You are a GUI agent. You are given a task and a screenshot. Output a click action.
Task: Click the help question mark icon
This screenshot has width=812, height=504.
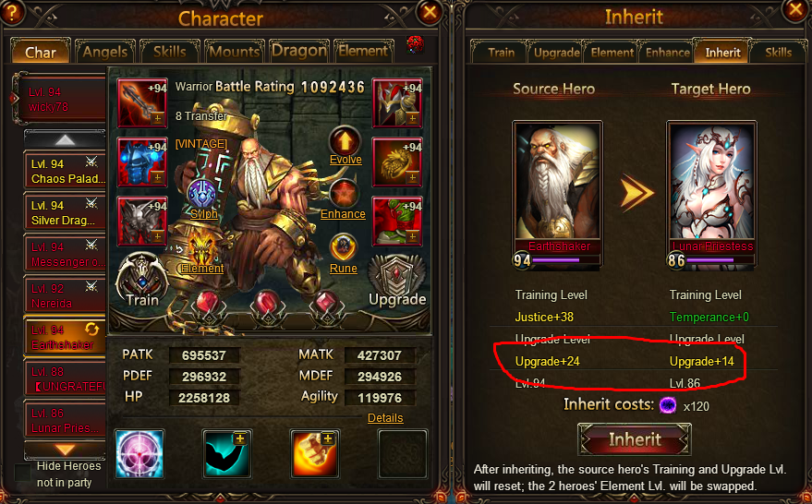click(x=11, y=12)
